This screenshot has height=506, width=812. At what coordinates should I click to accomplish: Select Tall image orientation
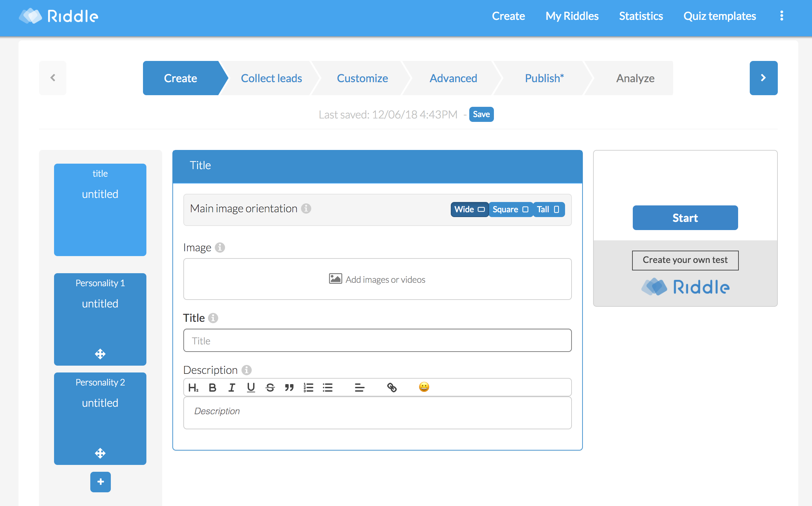pos(549,209)
